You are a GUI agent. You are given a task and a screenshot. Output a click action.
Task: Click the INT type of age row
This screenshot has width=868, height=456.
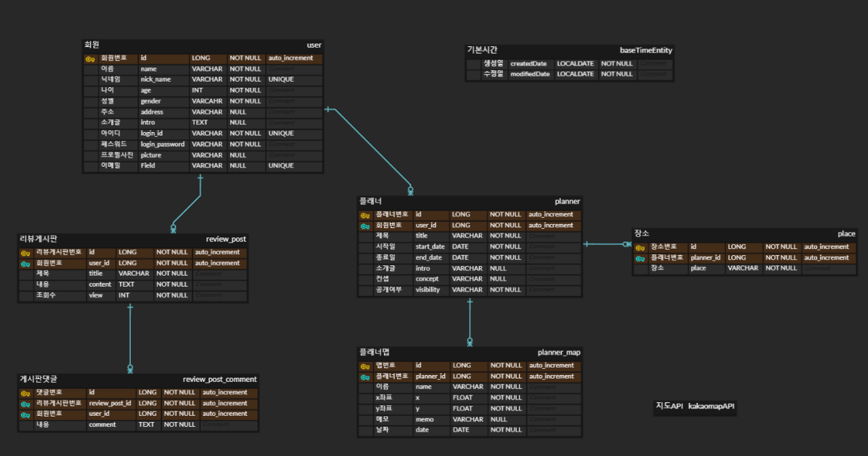pyautogui.click(x=197, y=91)
